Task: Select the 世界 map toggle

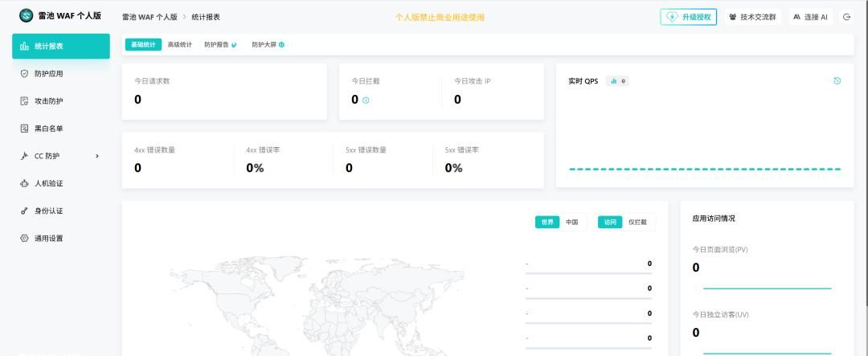Action: click(x=547, y=222)
